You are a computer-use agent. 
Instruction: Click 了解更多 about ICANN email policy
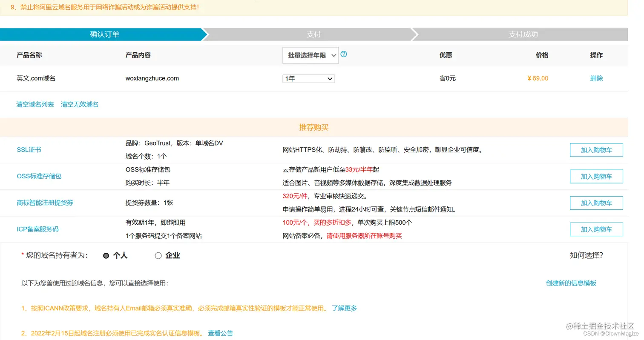pos(344,308)
